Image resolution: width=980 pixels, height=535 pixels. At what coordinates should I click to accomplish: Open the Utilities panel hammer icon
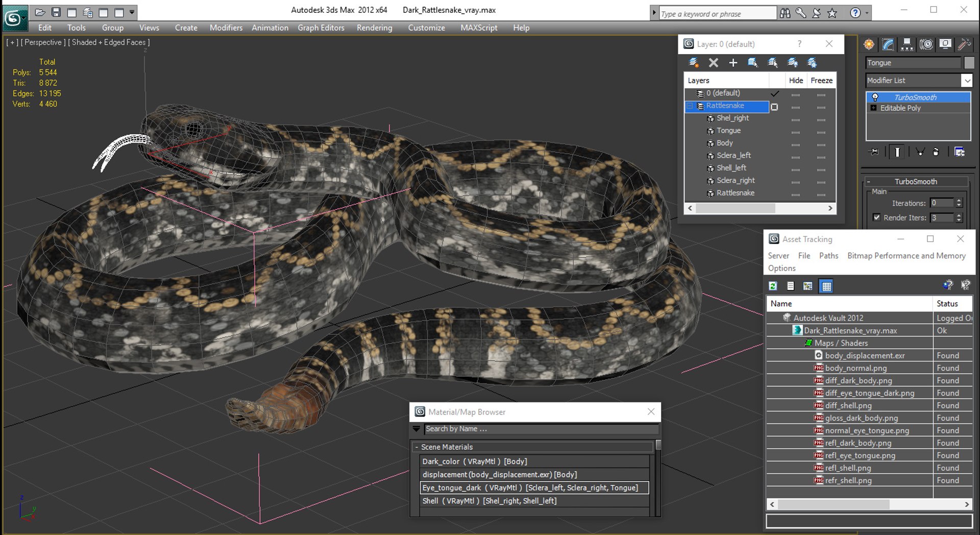964,44
